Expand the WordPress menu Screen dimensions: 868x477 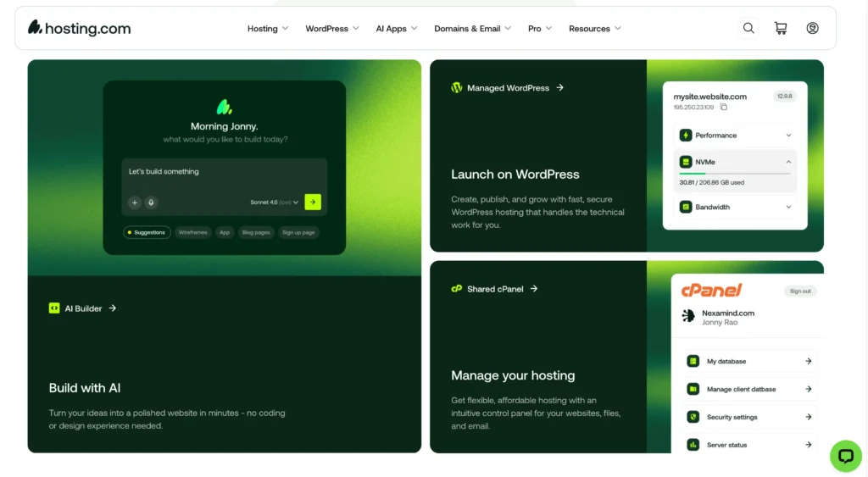pos(332,28)
